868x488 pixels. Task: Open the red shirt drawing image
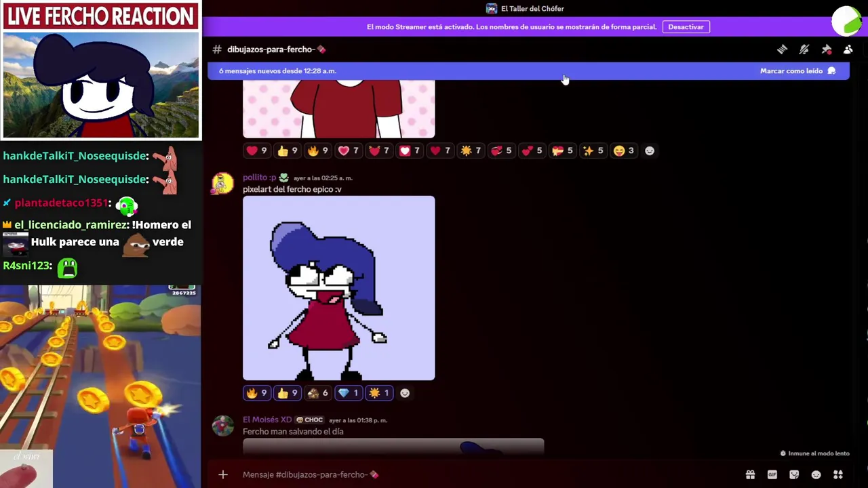338,108
